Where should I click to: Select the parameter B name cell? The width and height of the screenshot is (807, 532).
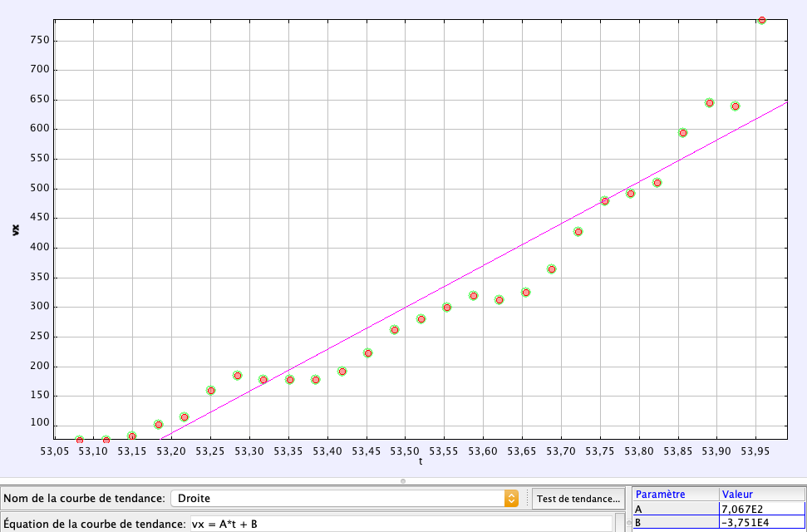(x=675, y=524)
